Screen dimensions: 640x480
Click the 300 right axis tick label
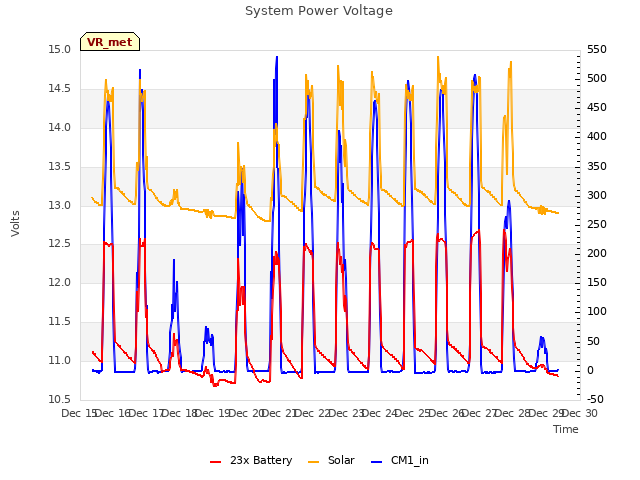click(597, 196)
